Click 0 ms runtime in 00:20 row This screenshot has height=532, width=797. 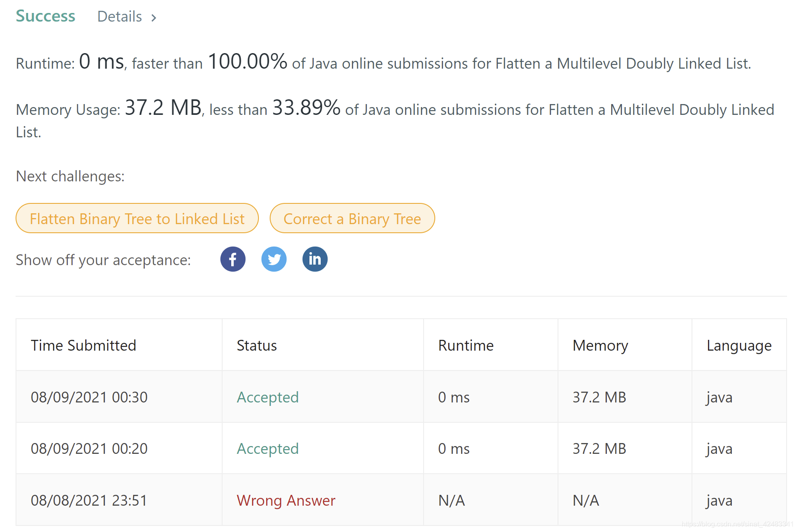point(454,449)
